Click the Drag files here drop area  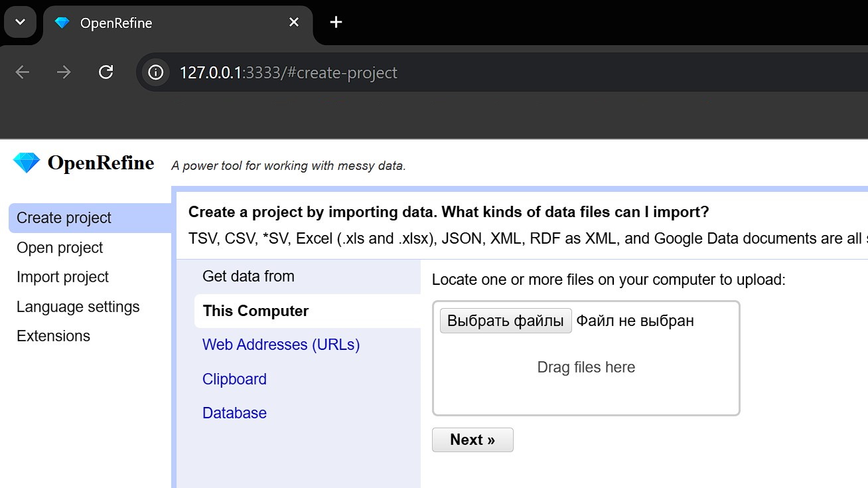click(586, 359)
